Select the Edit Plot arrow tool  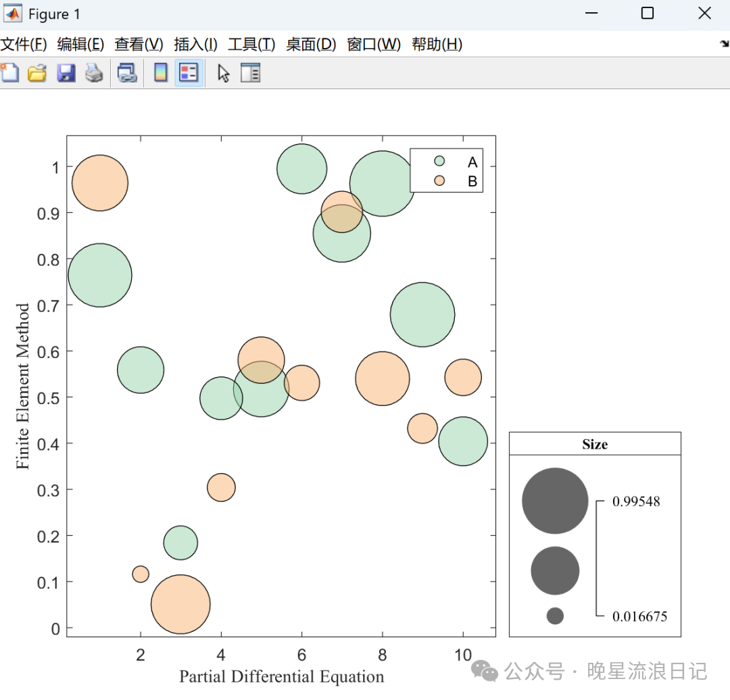click(x=224, y=73)
